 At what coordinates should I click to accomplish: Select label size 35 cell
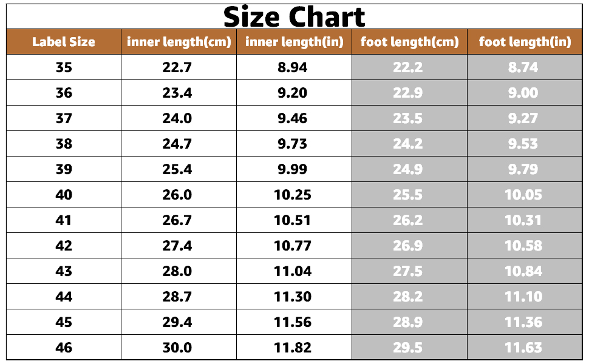pyautogui.click(x=64, y=67)
